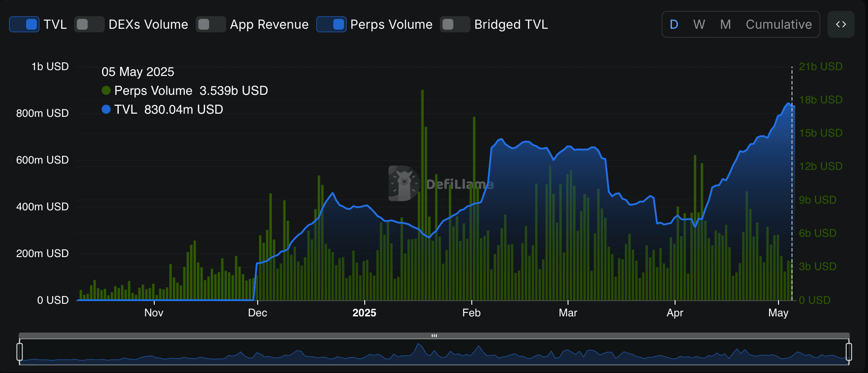
Task: Click the Dec tick on the time axis
Action: pyautogui.click(x=257, y=313)
